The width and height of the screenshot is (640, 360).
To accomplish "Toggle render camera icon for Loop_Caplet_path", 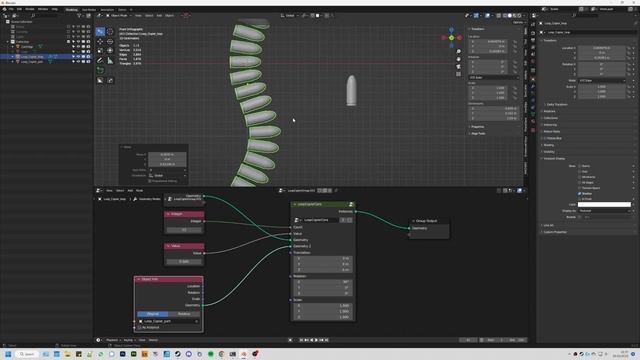I will coord(88,62).
